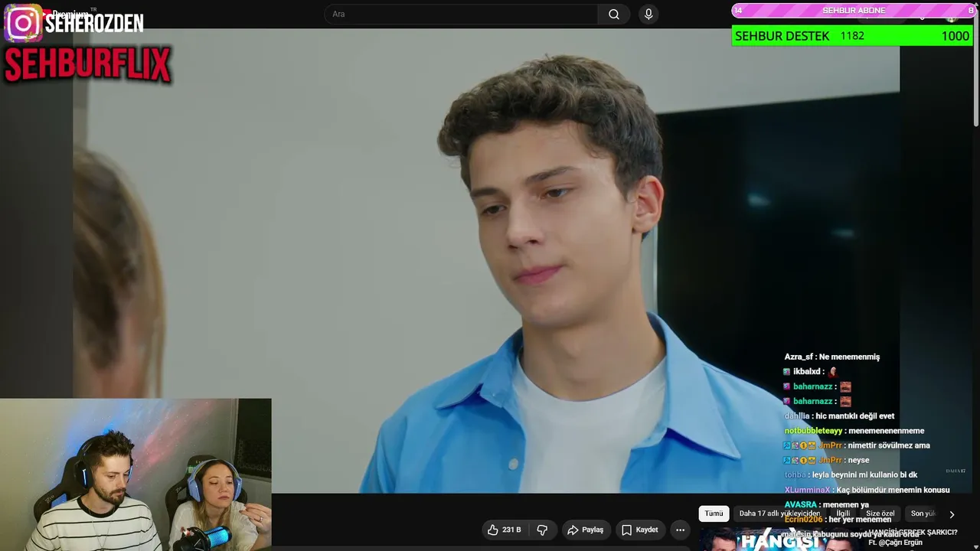Activate voice search microphone icon

click(648, 14)
